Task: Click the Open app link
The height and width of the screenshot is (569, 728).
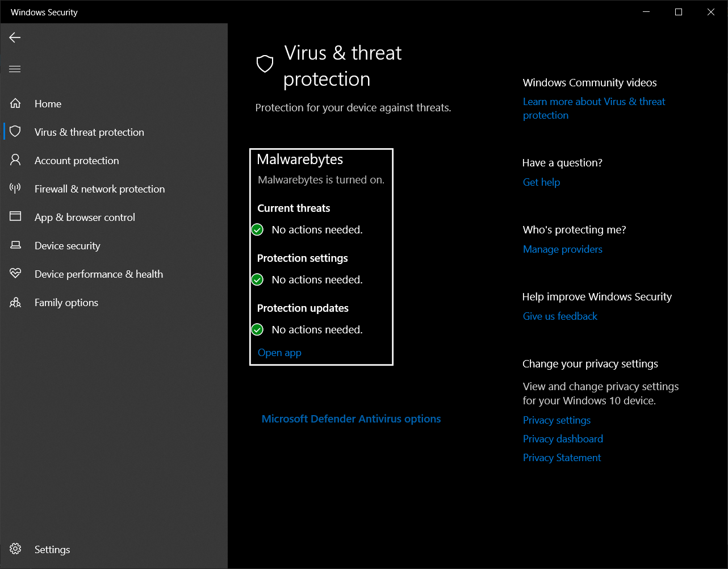Action: click(279, 353)
